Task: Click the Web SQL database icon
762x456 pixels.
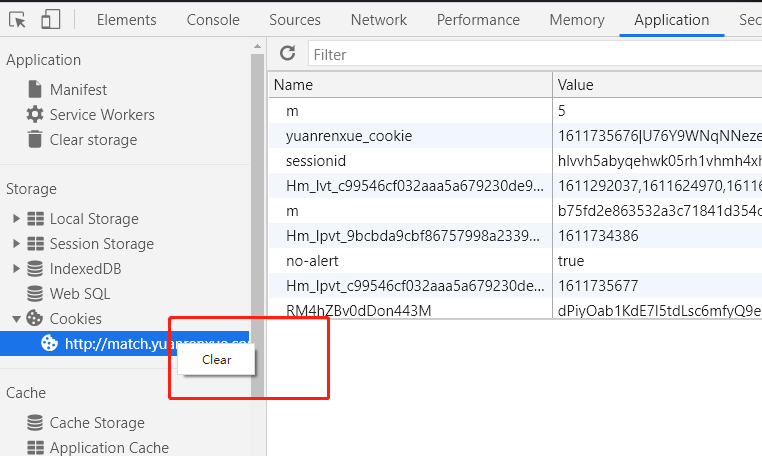Action: [x=35, y=294]
